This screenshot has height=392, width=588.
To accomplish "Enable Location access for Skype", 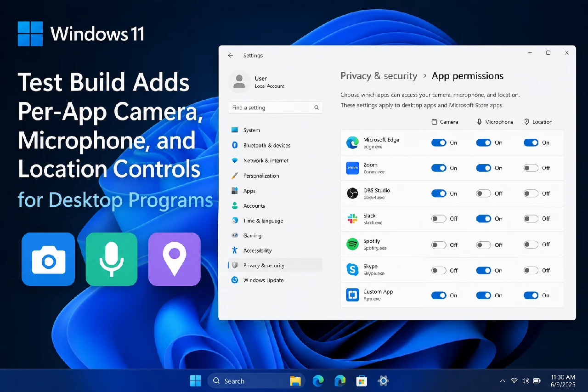I will click(531, 270).
